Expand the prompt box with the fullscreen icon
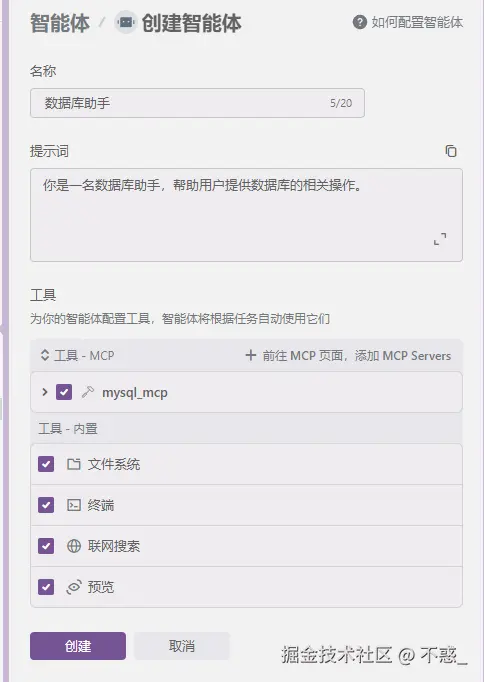The width and height of the screenshot is (484, 682). 440,239
